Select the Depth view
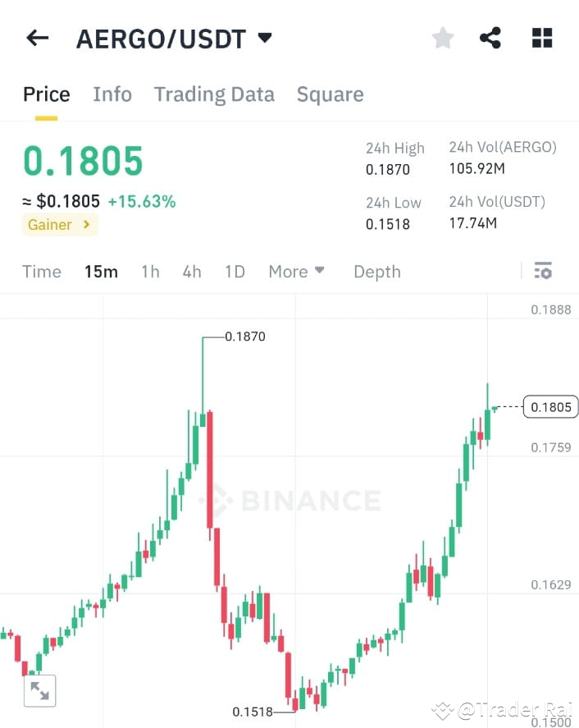The width and height of the screenshot is (579, 728). [376, 271]
